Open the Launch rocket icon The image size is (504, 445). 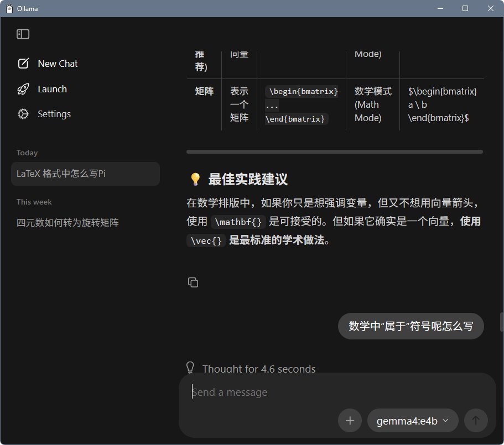click(x=23, y=89)
